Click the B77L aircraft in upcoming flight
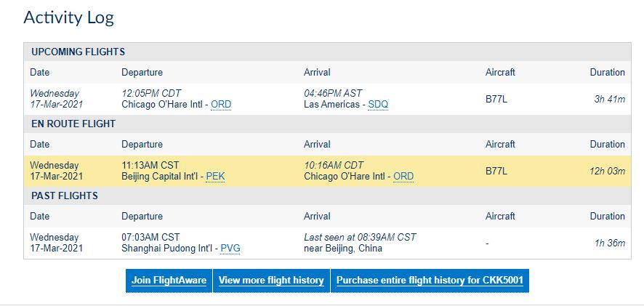Screen dimensions: 644x306 496,99
